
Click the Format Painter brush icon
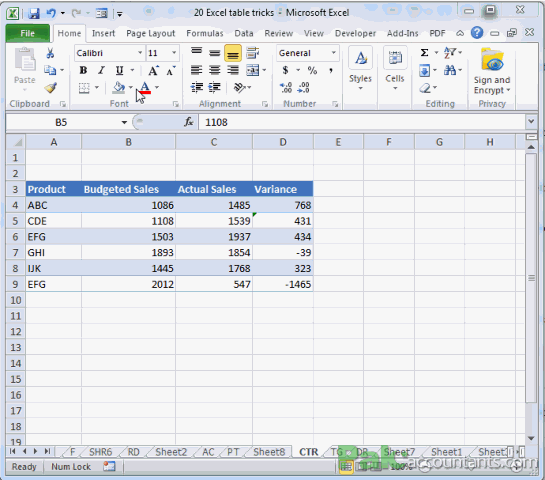coord(50,88)
